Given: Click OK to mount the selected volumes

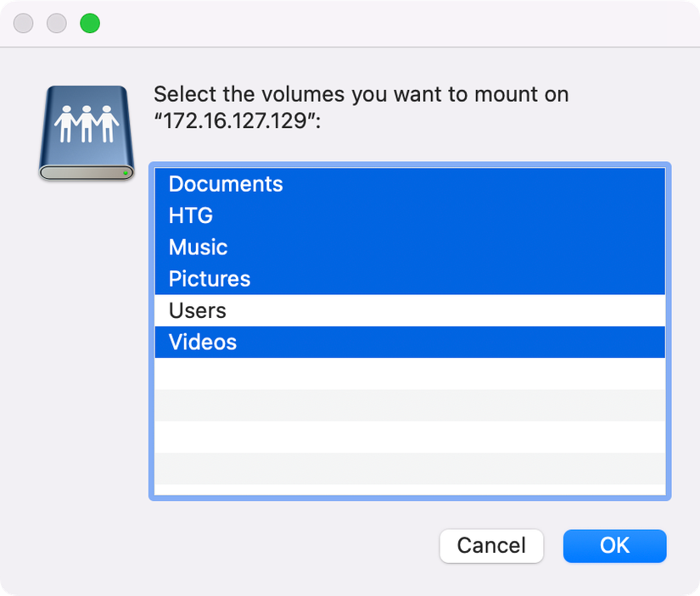Looking at the screenshot, I should [614, 546].
